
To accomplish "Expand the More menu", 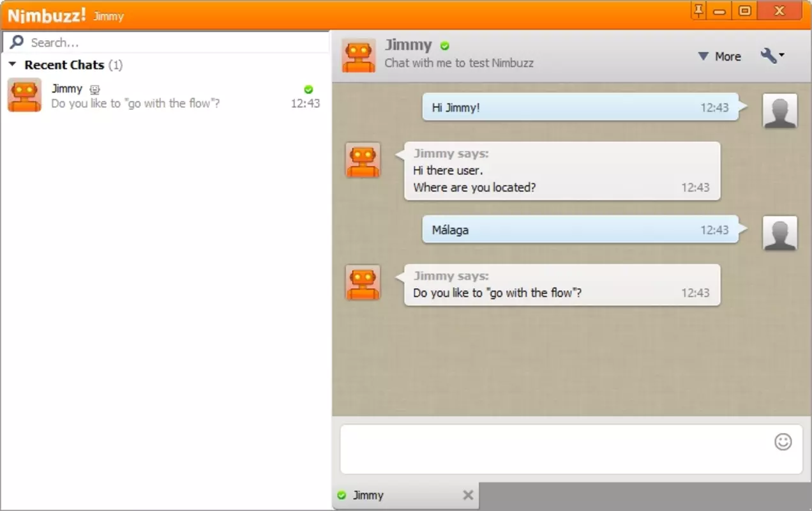I will click(719, 56).
